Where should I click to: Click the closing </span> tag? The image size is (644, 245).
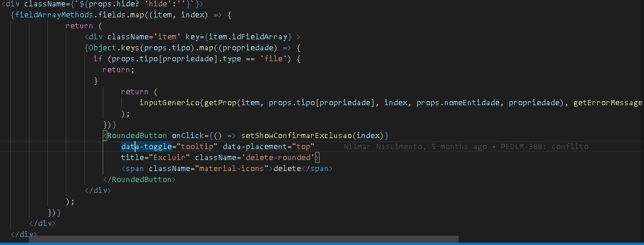click(317, 169)
